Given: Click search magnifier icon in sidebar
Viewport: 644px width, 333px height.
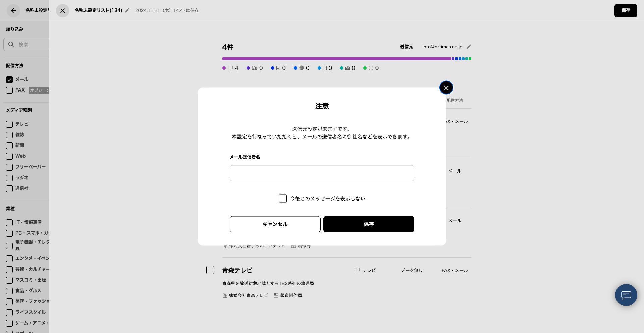Looking at the screenshot, I should [11, 44].
